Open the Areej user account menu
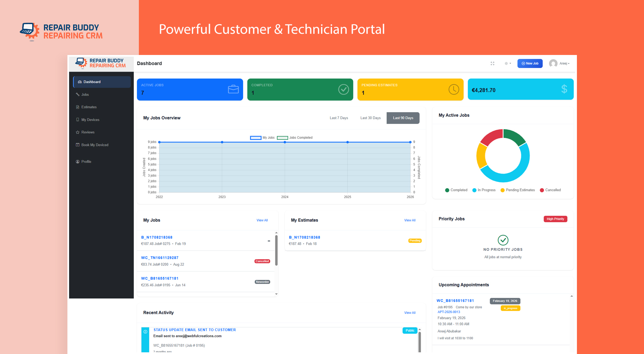The height and width of the screenshot is (354, 644). click(559, 63)
